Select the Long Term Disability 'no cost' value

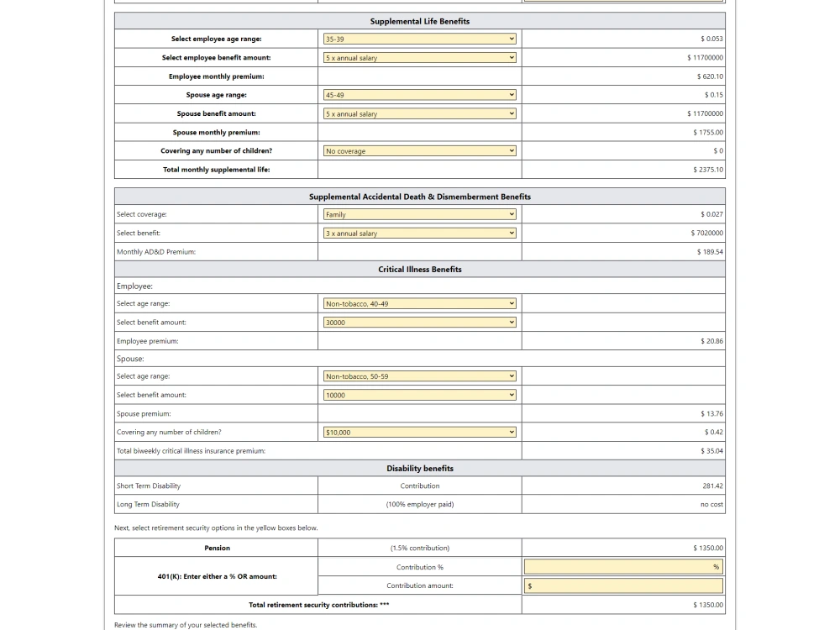coord(711,505)
